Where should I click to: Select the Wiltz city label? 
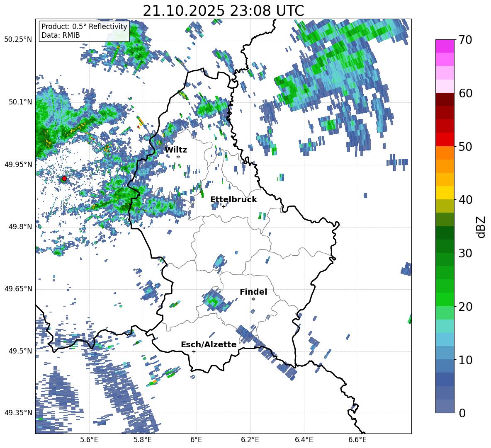(176, 150)
